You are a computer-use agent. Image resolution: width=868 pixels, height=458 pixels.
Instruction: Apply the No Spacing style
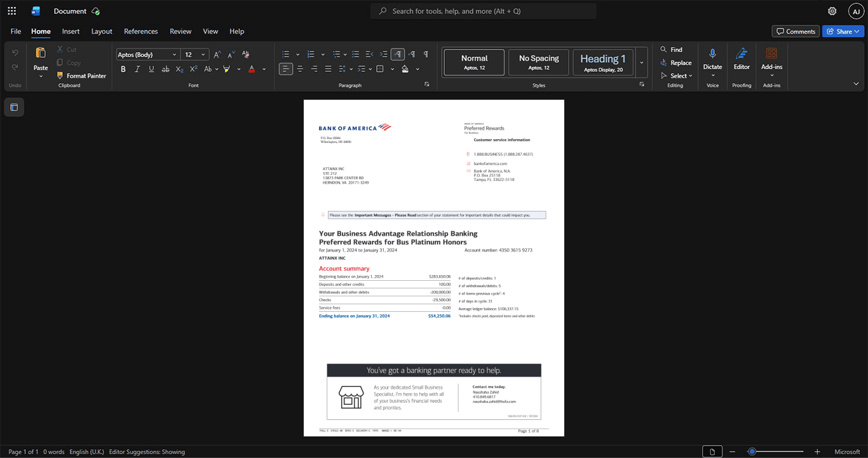click(x=539, y=62)
